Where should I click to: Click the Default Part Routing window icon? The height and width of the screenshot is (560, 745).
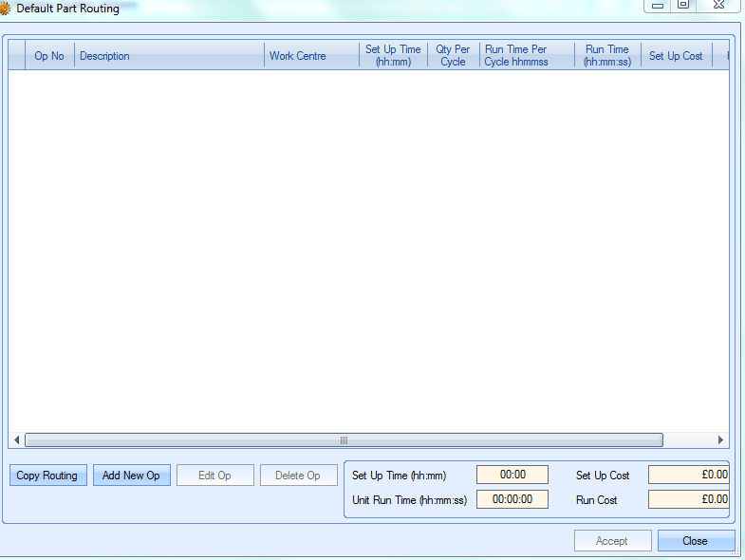(6, 9)
